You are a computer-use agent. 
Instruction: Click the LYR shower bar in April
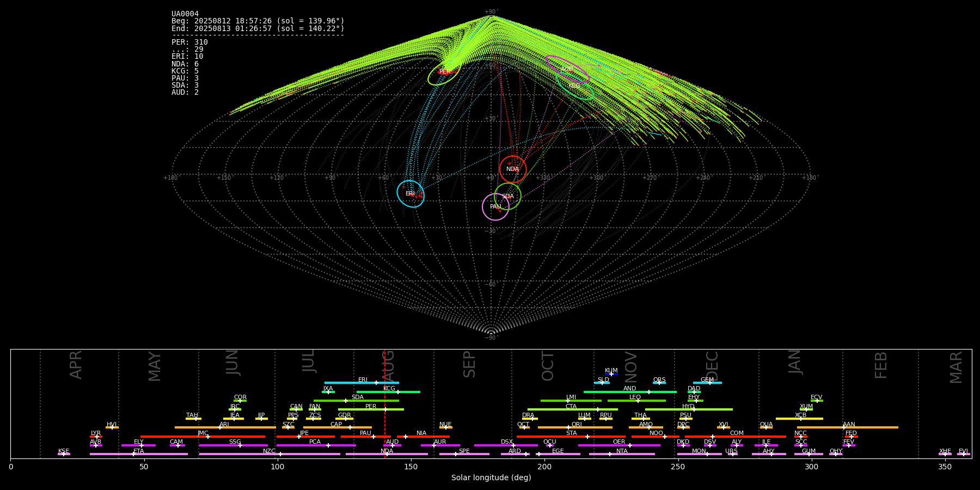pos(96,436)
